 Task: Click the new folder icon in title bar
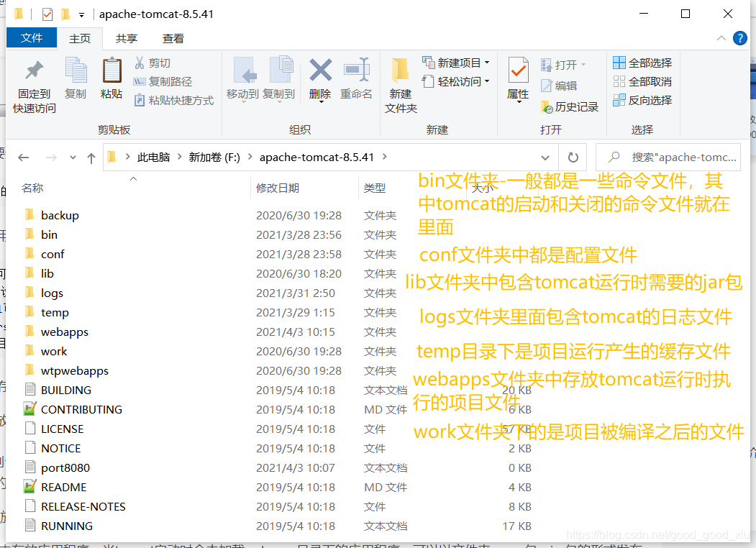click(65, 14)
